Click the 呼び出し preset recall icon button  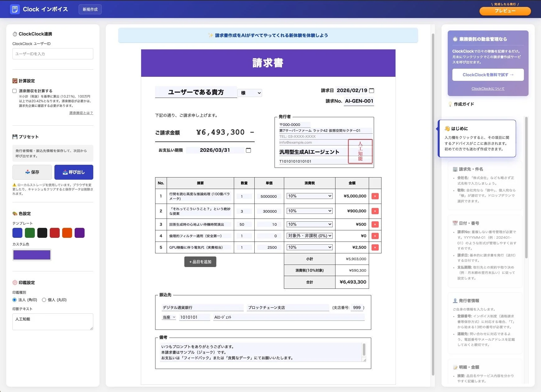tap(73, 172)
